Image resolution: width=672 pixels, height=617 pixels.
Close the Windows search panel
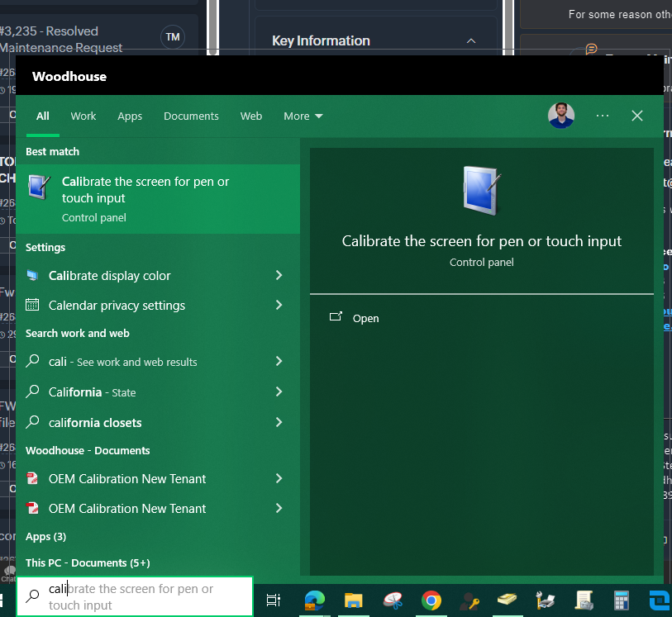[637, 116]
